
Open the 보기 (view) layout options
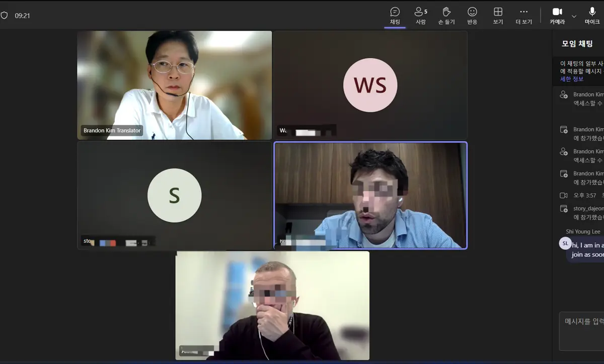pos(498,16)
